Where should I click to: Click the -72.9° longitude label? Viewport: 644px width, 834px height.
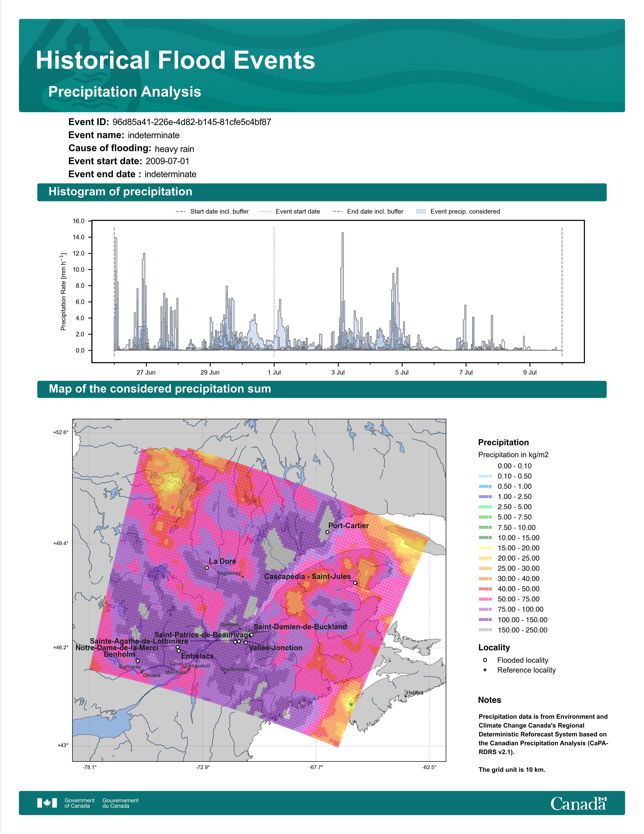click(x=203, y=768)
